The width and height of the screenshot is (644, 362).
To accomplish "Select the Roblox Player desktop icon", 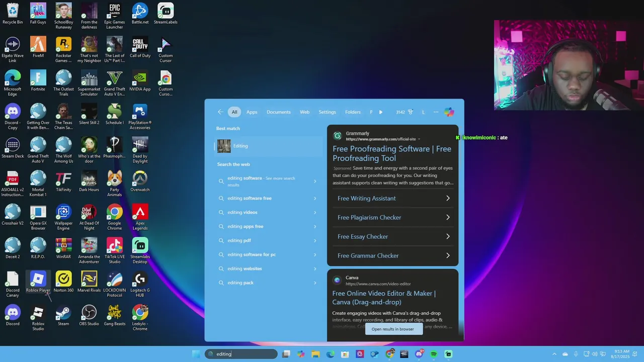I will tap(38, 282).
